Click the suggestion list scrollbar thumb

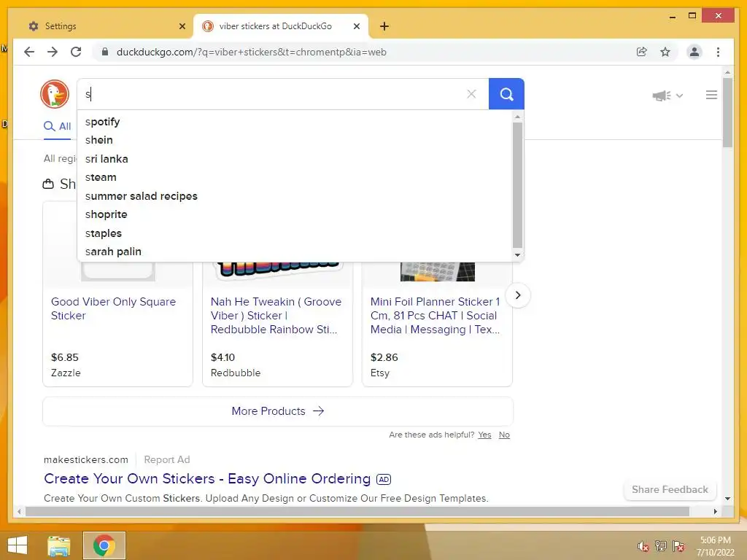(517, 184)
